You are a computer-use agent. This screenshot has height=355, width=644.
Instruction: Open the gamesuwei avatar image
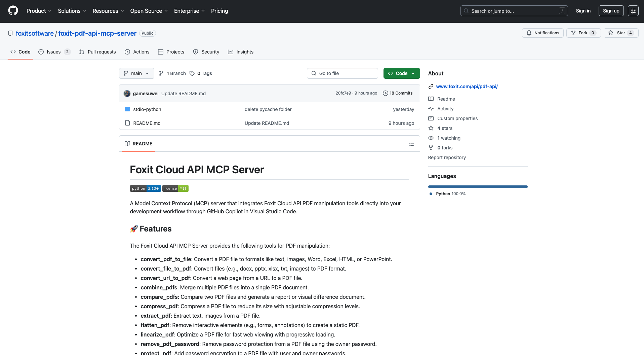click(x=127, y=93)
